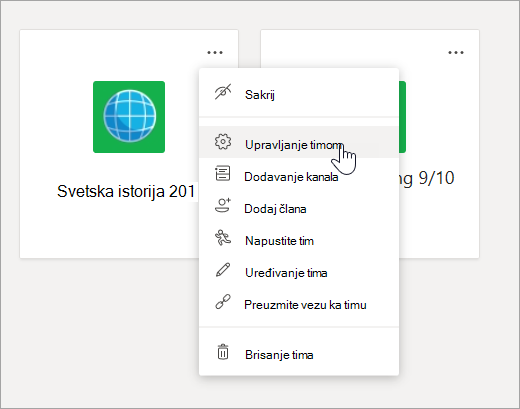Viewport: 520px width, 409px height.
Task: Click the channel list icon beside Dodavanje kanala
Action: (223, 174)
